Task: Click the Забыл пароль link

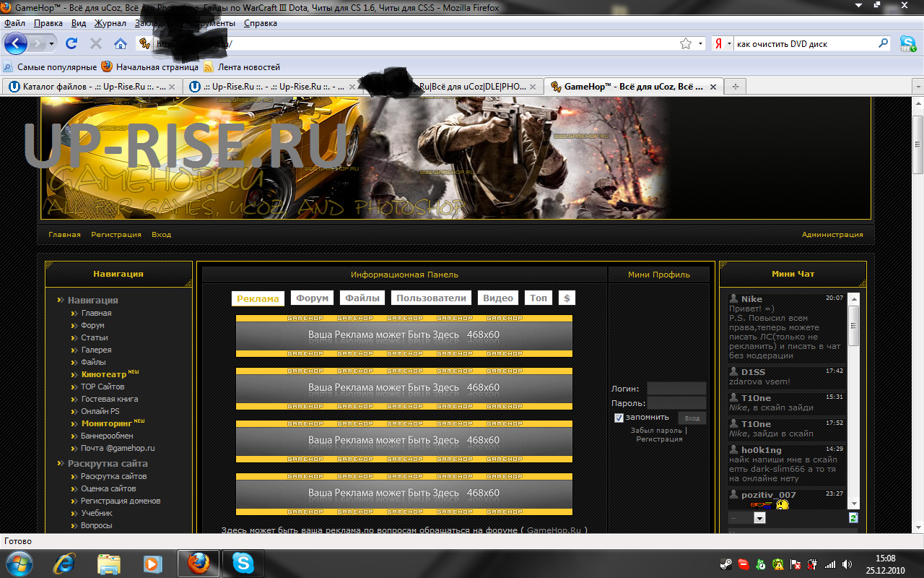Action: click(656, 431)
